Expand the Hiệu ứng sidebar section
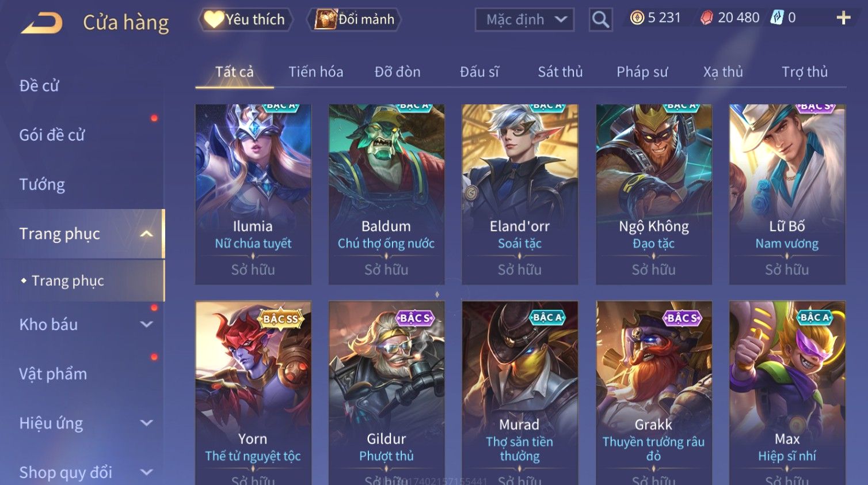 point(147,423)
